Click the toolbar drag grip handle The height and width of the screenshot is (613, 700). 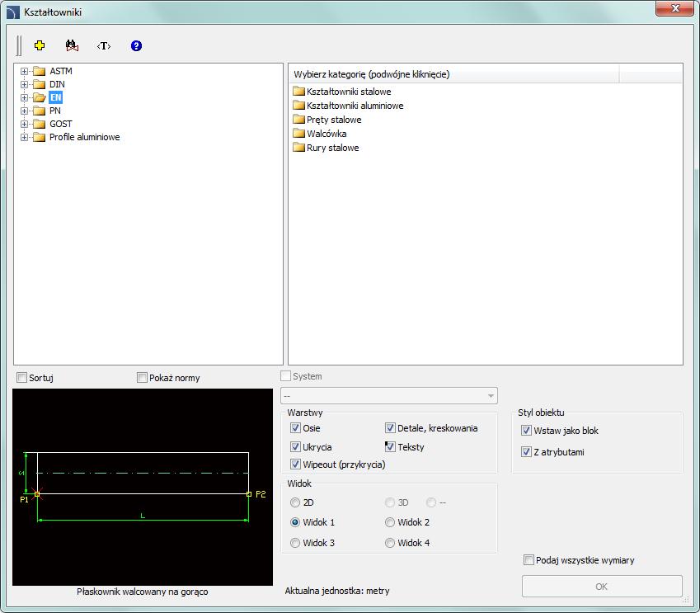(18, 45)
